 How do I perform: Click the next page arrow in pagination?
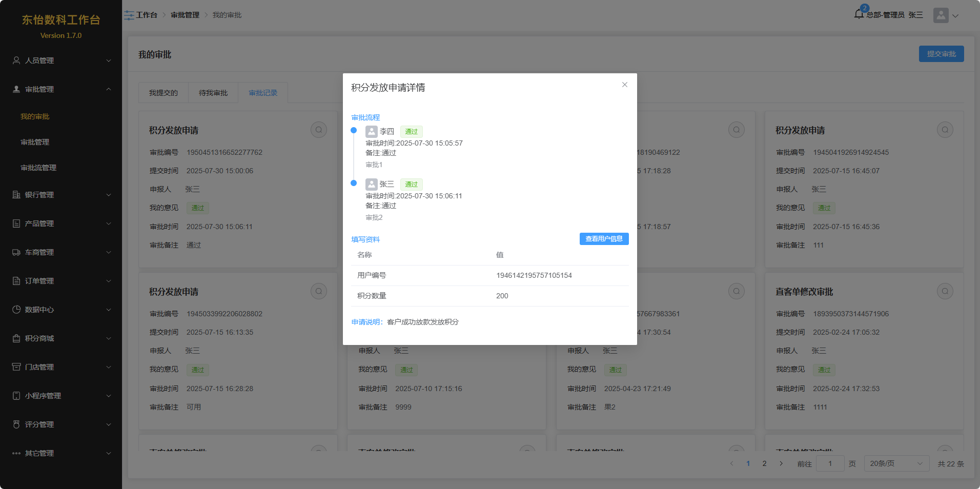781,463
